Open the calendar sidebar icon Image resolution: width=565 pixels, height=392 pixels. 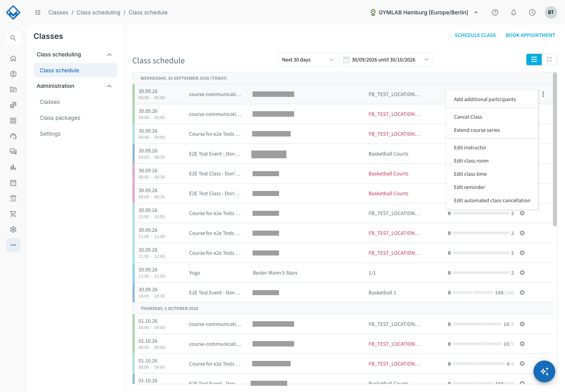click(13, 183)
